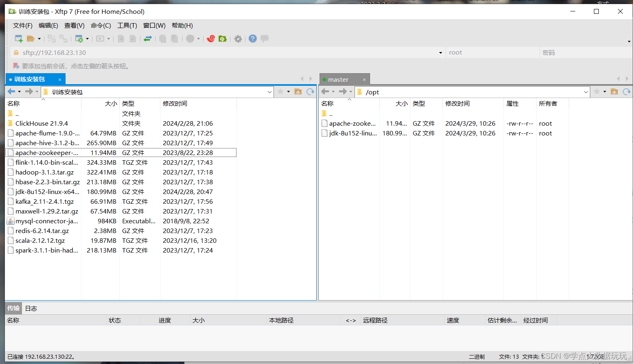
Task: Switch to the 传输 transfer tab
Action: [13, 308]
